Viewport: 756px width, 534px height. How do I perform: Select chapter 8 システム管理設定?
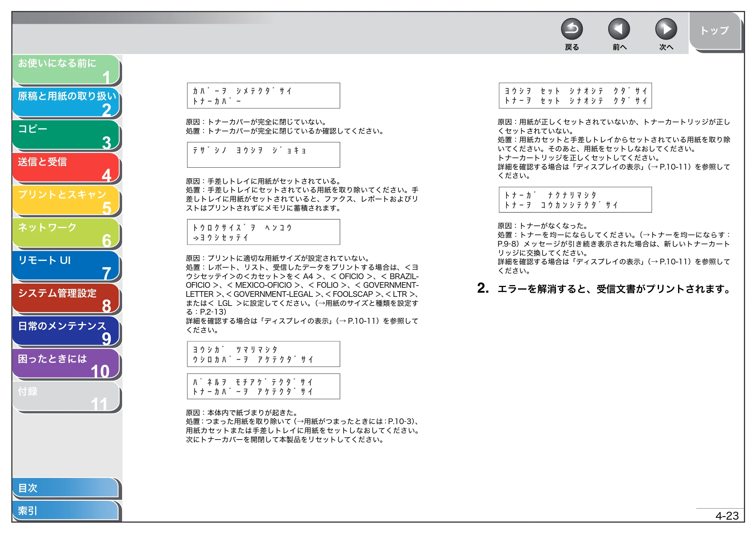(66, 299)
